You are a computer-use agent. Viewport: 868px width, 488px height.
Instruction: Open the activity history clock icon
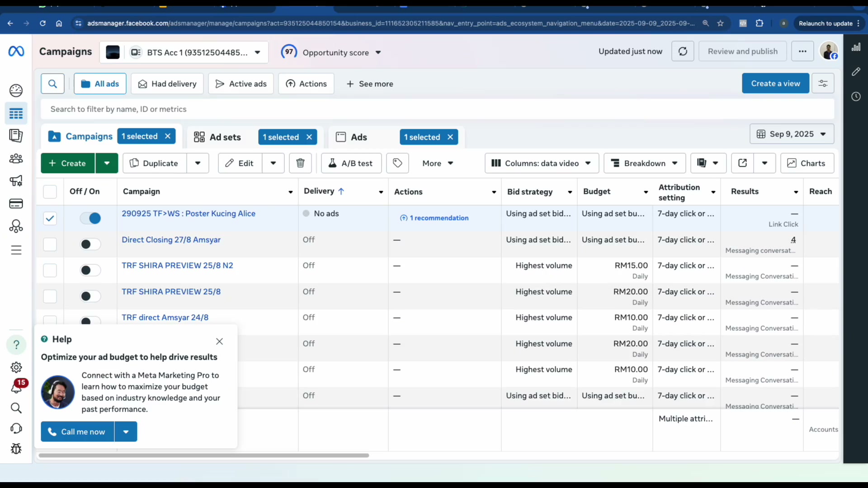coord(856,96)
